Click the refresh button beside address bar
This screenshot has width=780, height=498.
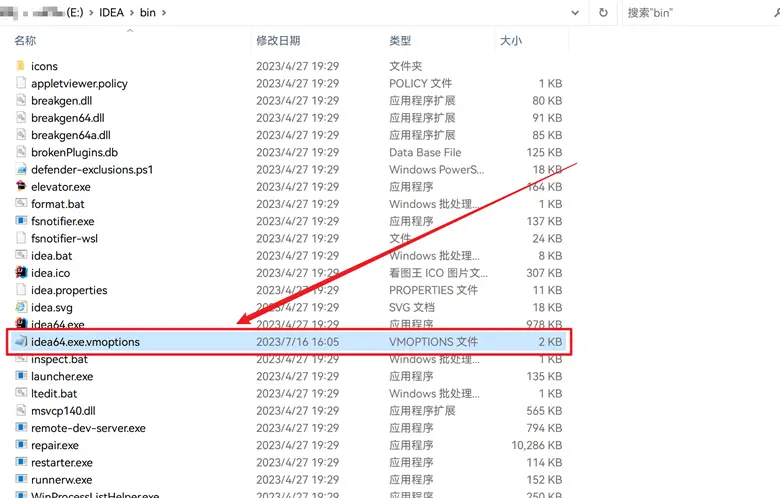point(603,13)
